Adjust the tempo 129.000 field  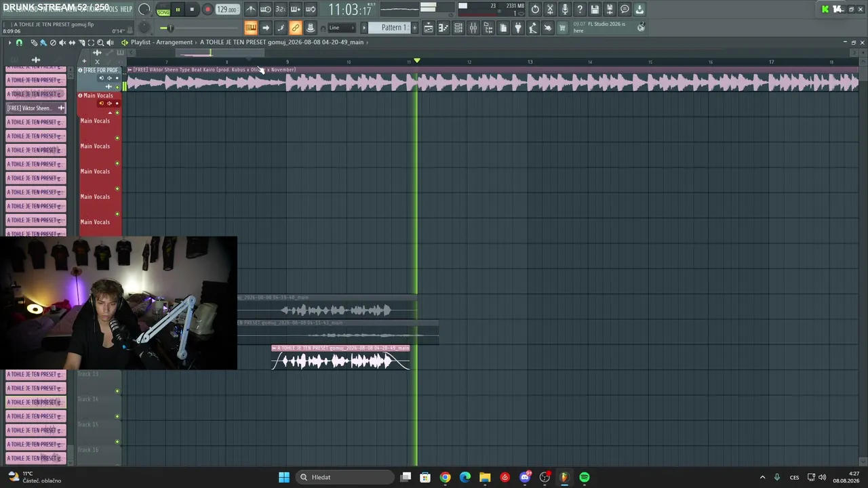click(x=227, y=9)
